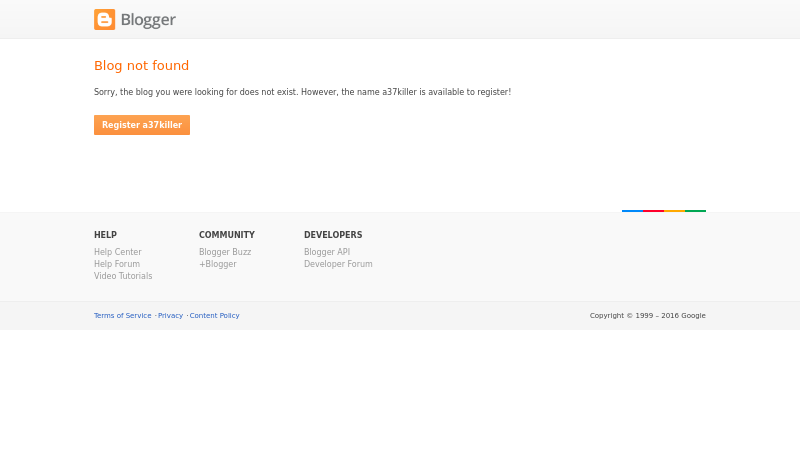Open the Content Policy footer link

click(x=214, y=316)
